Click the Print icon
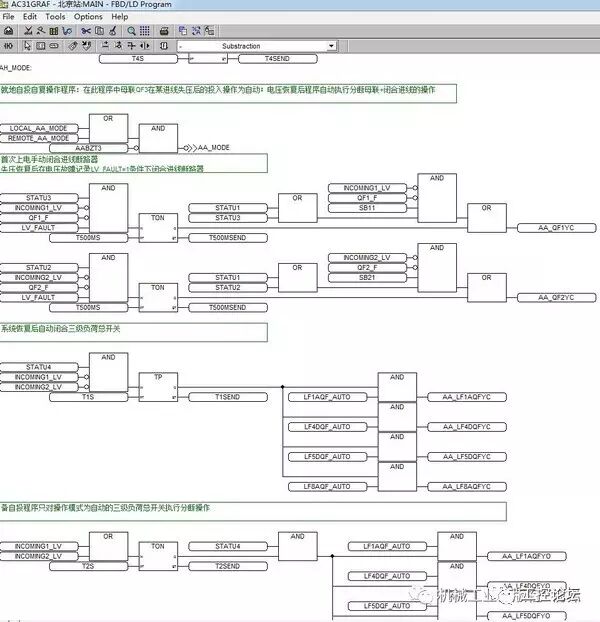The width and height of the screenshot is (600, 622). (x=164, y=31)
